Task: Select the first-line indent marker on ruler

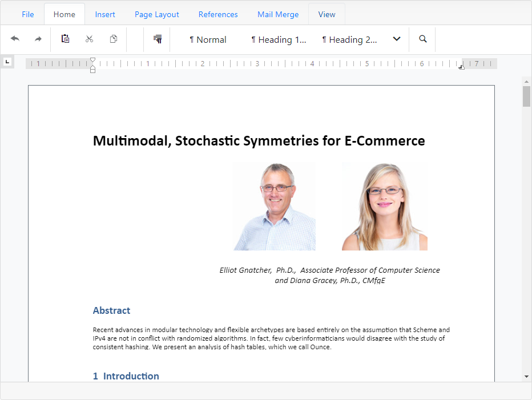Action: (92, 60)
